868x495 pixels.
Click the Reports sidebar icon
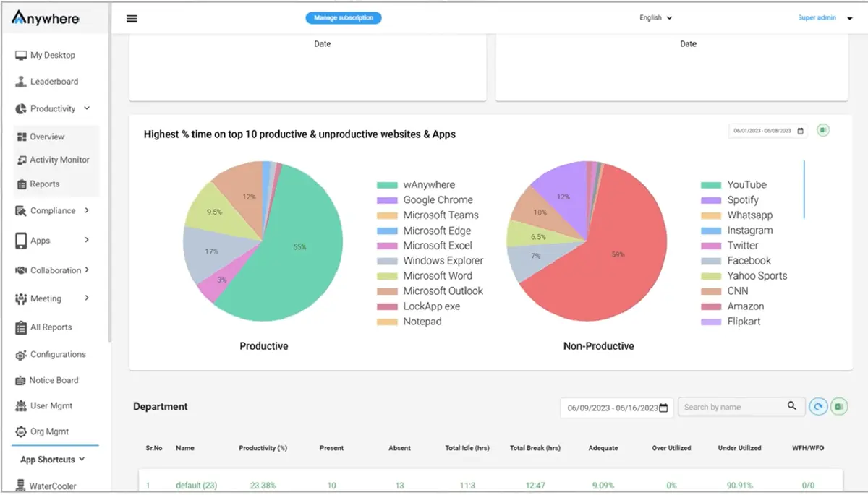pos(22,184)
